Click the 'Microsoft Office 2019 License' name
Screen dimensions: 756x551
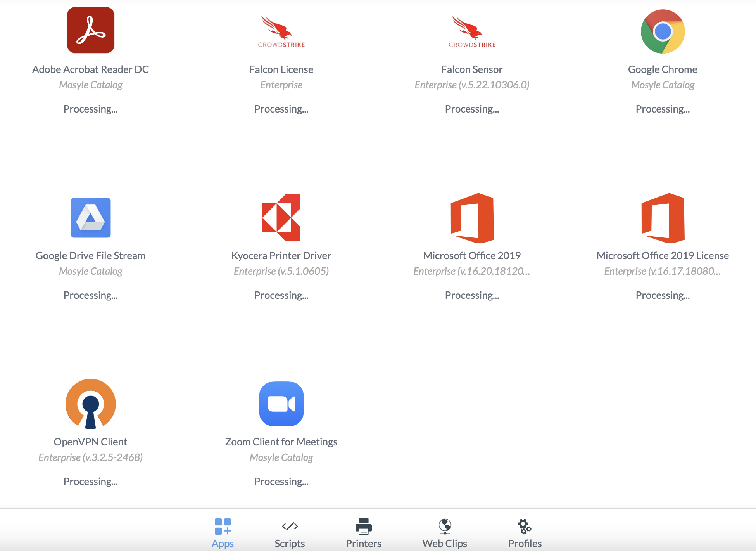(x=663, y=256)
